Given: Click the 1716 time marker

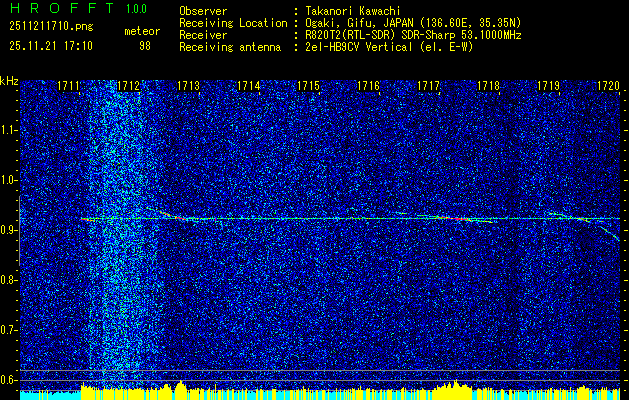Looking at the screenshot, I should click(368, 86).
